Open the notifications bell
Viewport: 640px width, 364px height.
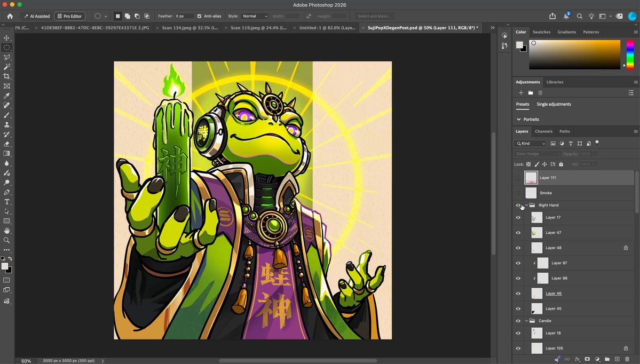click(x=566, y=17)
